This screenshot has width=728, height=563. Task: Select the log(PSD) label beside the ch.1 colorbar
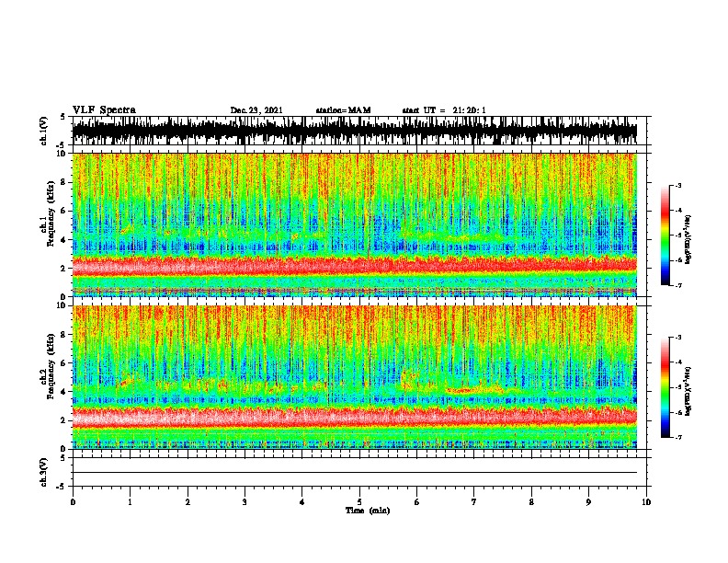click(688, 240)
